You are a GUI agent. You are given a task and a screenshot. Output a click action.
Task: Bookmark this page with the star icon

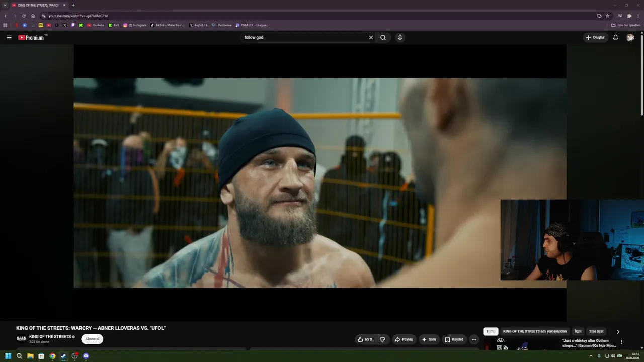pos(607,16)
